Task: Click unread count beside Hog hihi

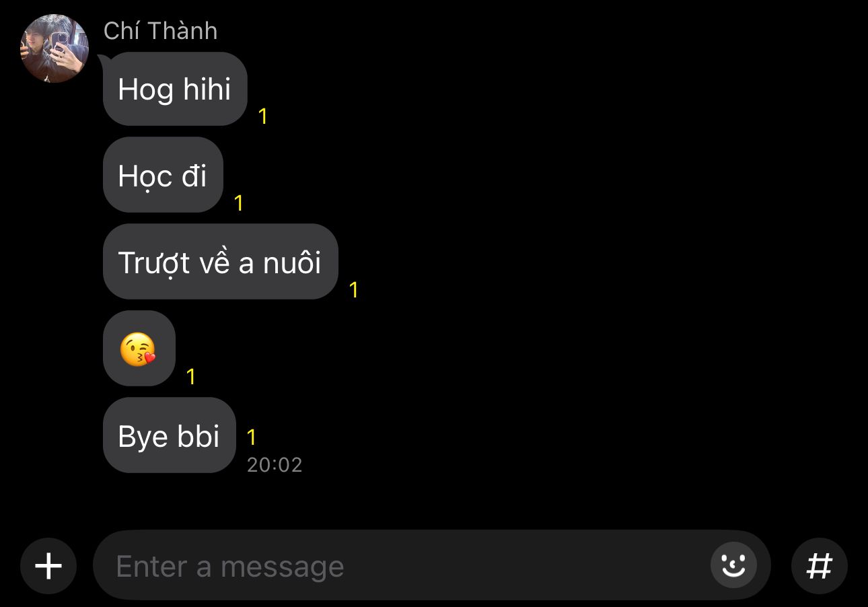Action: point(263,116)
